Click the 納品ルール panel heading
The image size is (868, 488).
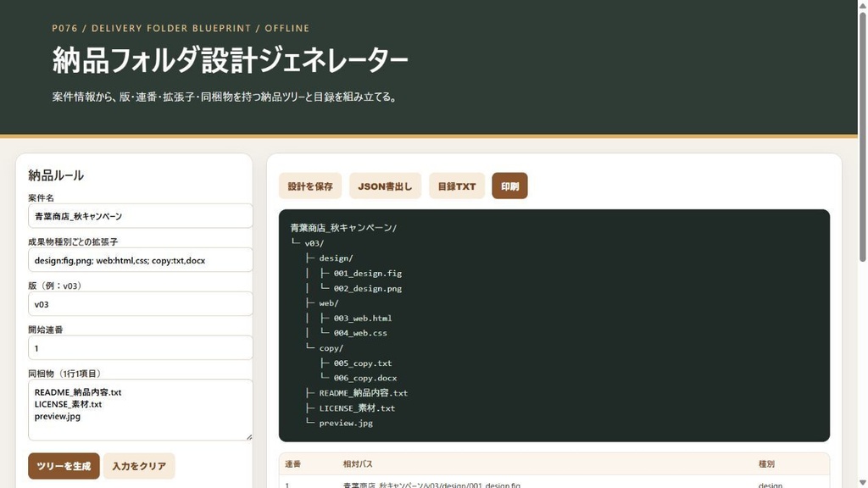pyautogui.click(x=56, y=175)
